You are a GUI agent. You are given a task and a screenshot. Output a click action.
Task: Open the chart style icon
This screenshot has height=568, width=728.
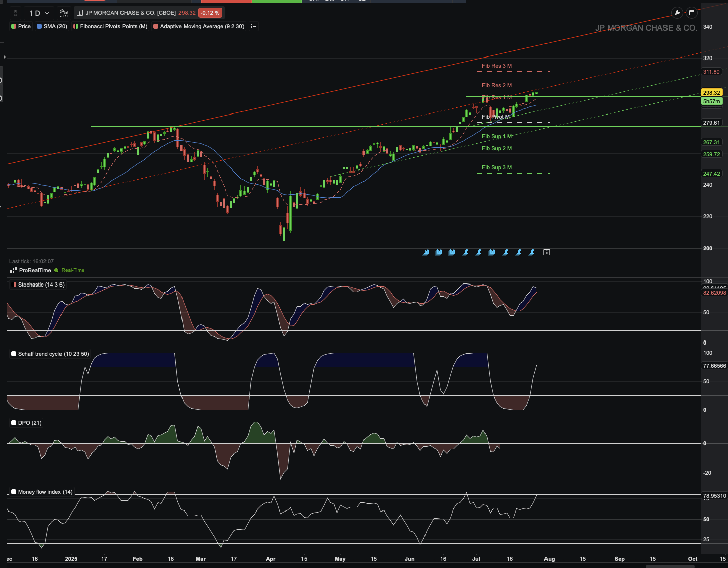coord(64,13)
